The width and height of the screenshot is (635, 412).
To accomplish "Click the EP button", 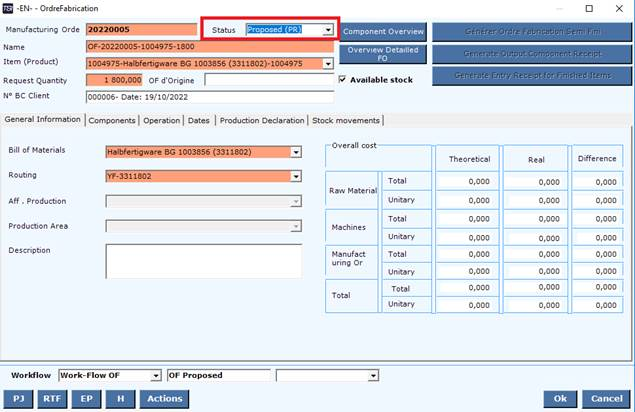I will pos(86,398).
